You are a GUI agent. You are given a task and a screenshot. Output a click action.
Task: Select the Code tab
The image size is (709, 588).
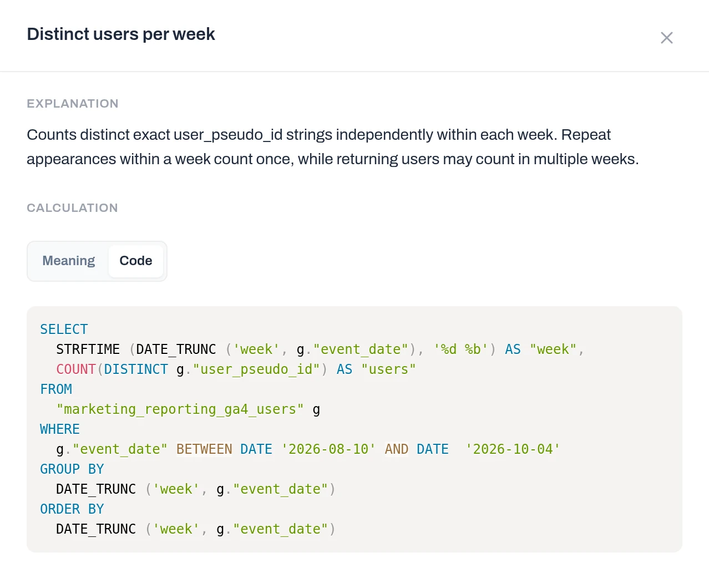coord(136,261)
